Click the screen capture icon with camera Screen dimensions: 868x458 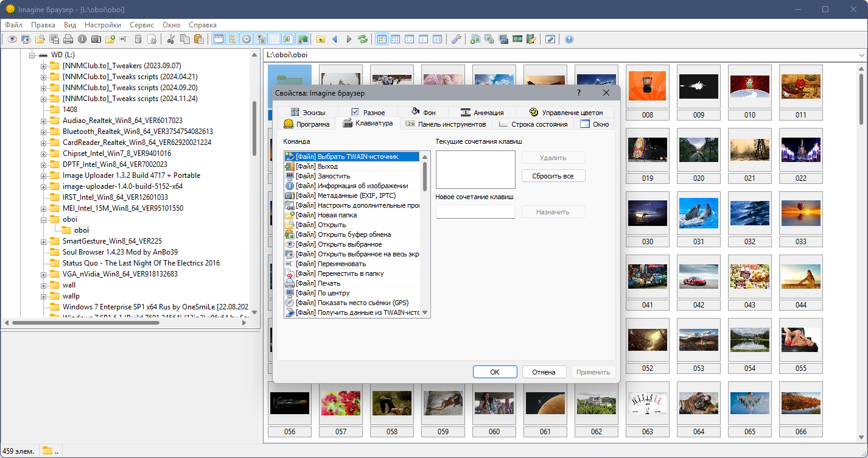(x=503, y=40)
